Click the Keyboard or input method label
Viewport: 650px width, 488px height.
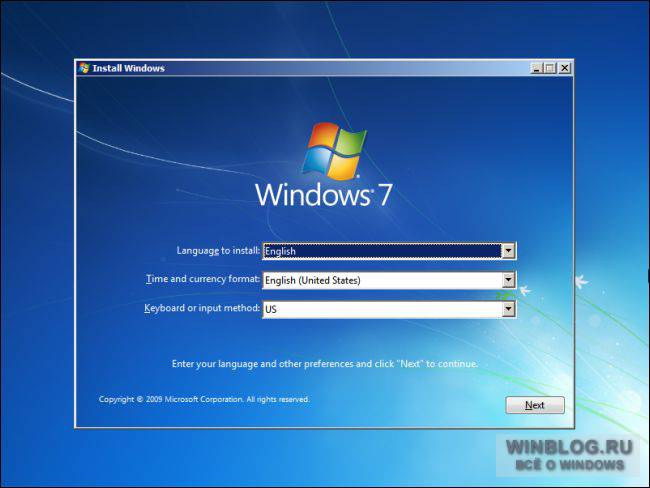point(202,308)
